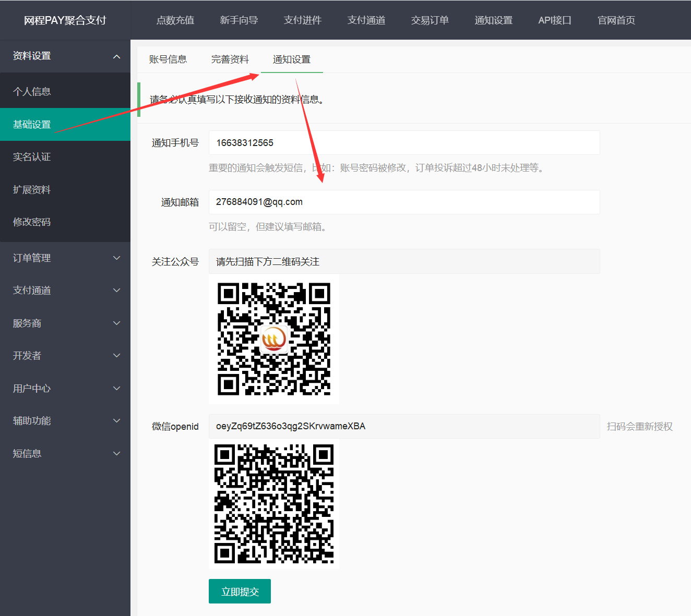Click the 通知手机号 input field
Screen dimensions: 691x616
pyautogui.click(x=404, y=143)
